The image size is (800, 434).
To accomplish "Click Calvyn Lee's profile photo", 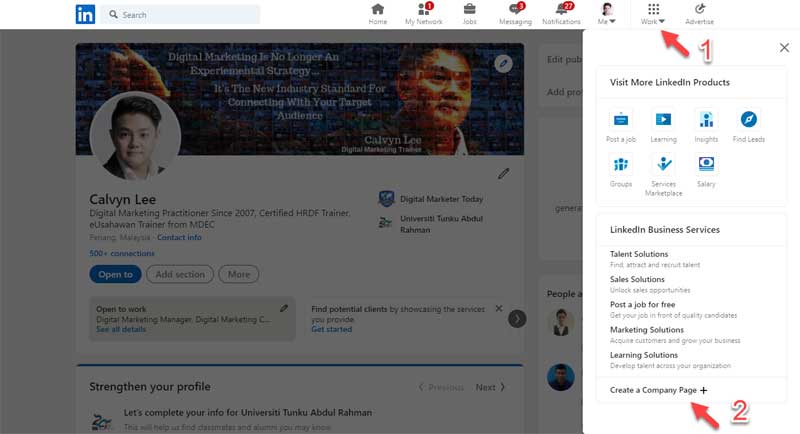I will [x=135, y=137].
